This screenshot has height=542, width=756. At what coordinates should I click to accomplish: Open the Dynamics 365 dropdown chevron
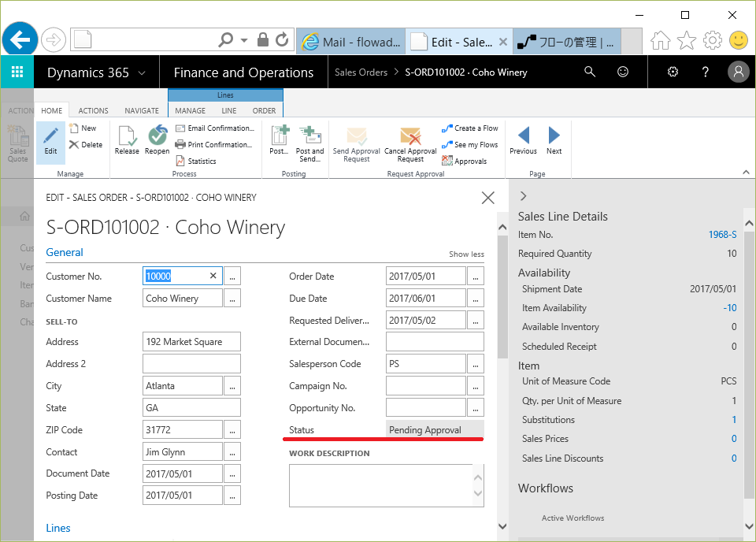coord(142,72)
